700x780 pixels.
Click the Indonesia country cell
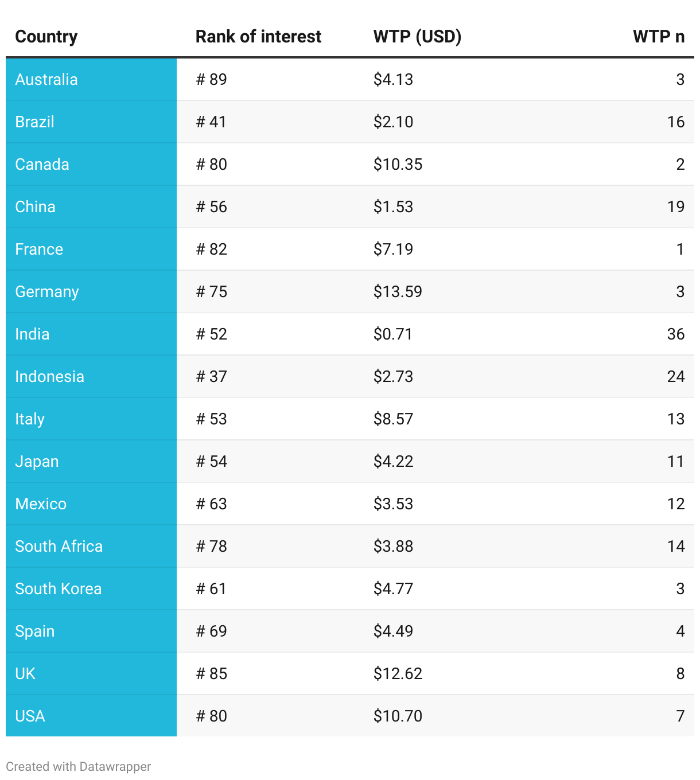[x=50, y=376]
